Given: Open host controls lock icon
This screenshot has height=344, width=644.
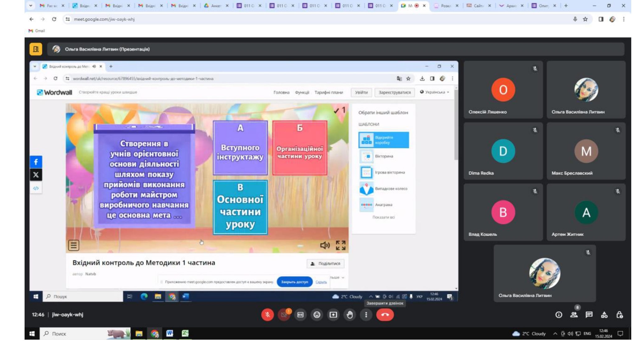Looking at the screenshot, I should click(619, 315).
